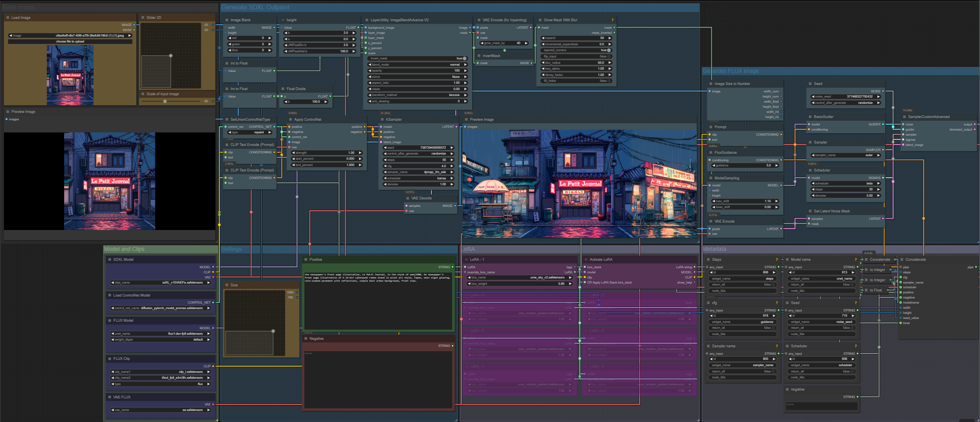
Task: Enable the fill_holes toggle
Action: click(609, 81)
